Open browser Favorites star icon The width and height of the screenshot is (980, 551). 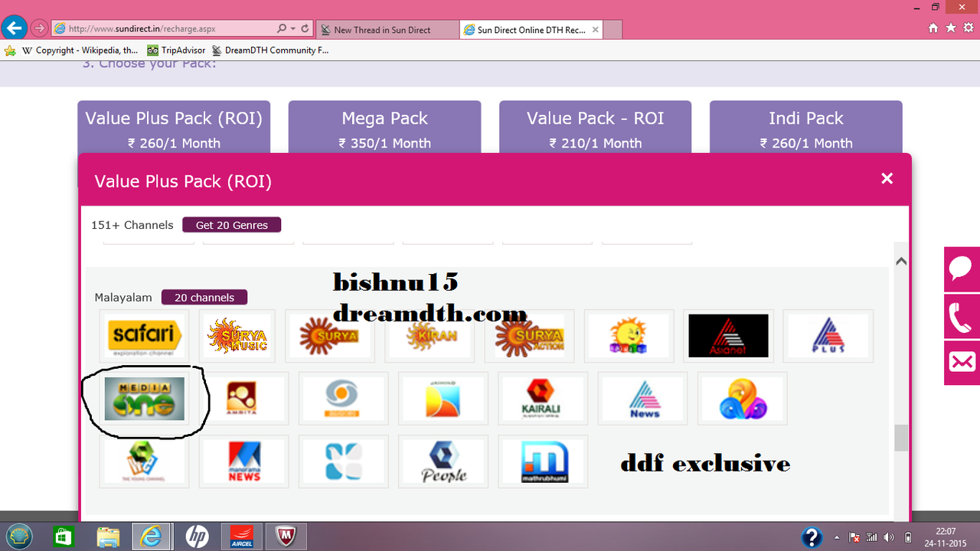pyautogui.click(x=950, y=28)
